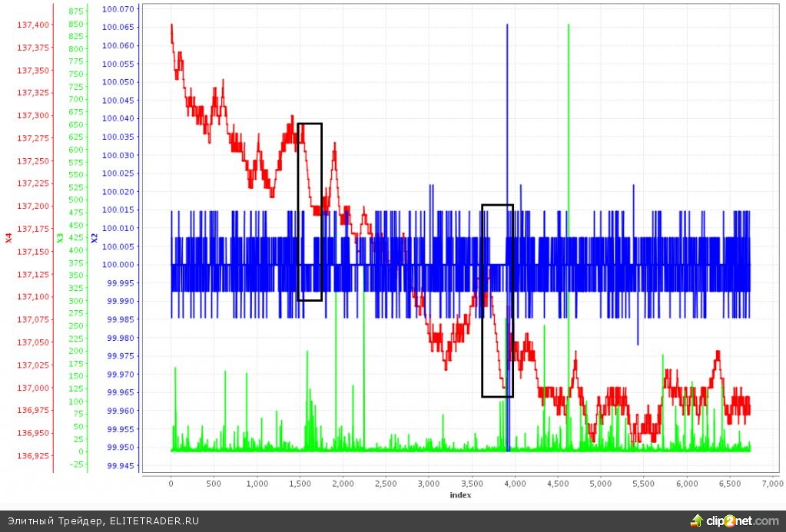Click the -25 tick on green axis
This screenshot has height=532, width=786.
75,464
